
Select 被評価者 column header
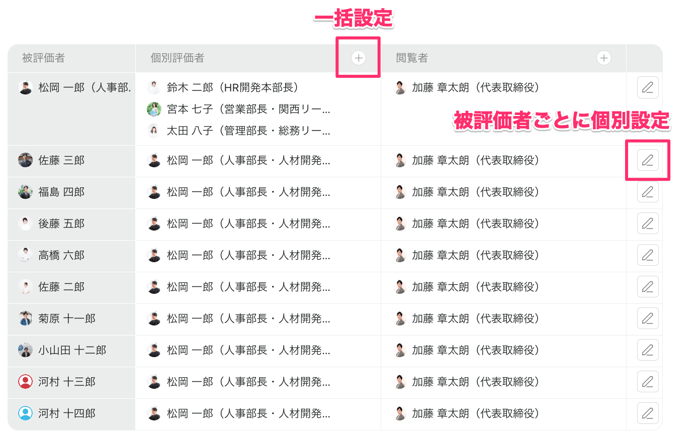[x=43, y=58]
